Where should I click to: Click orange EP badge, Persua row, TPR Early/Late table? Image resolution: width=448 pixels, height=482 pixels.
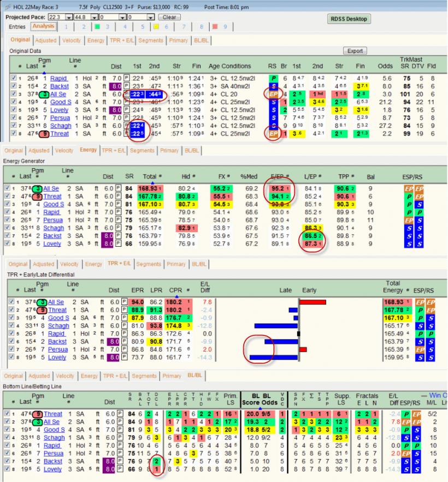(420, 349)
